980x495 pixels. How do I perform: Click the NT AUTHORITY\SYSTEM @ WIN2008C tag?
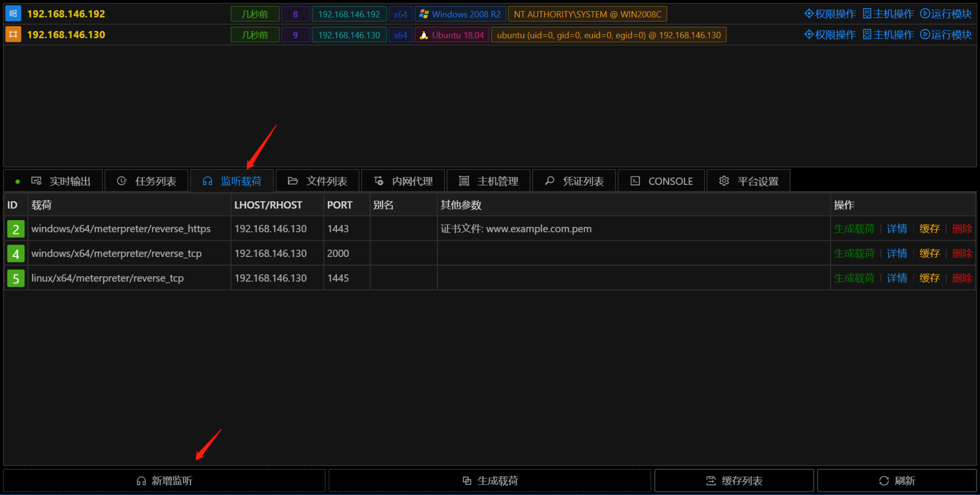point(587,14)
